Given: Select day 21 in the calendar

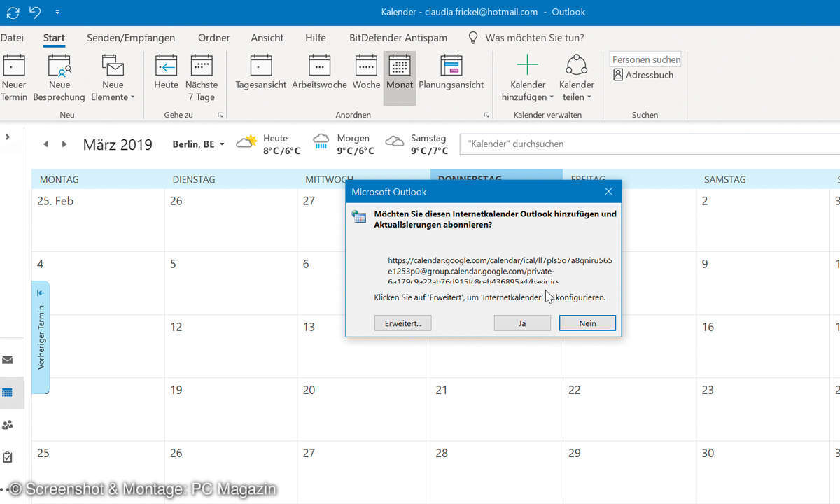Looking at the screenshot, I should 496,409.
